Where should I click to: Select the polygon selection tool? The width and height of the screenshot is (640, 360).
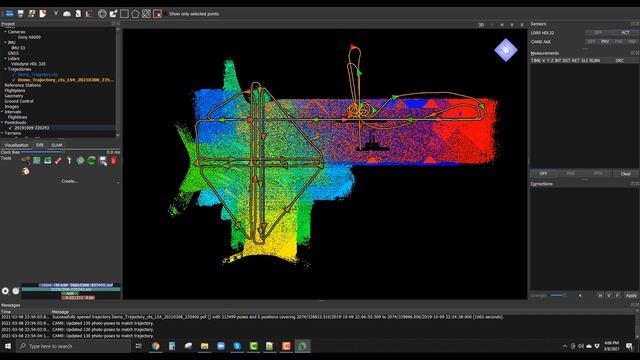[x=135, y=13]
